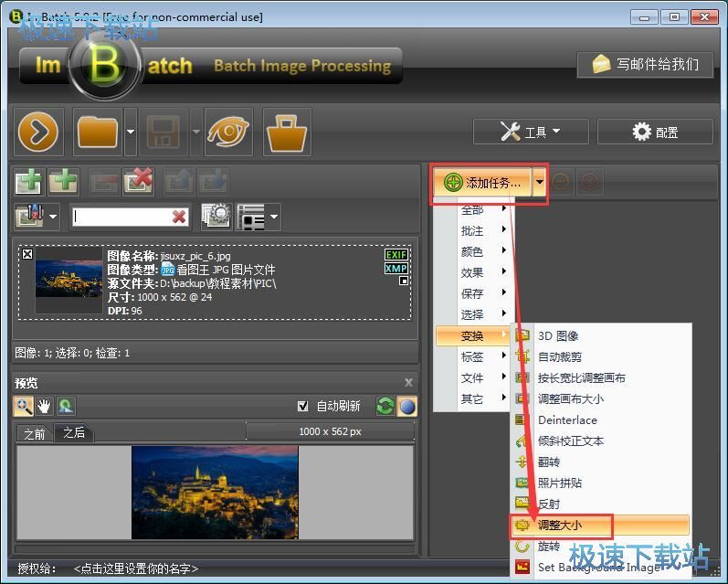Click the blue sphere preview icon

(x=407, y=406)
